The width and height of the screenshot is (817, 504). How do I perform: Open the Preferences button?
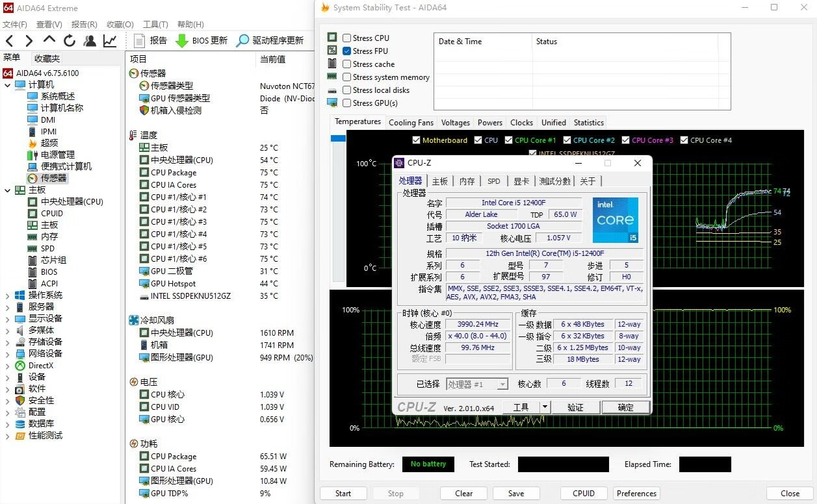click(637, 494)
